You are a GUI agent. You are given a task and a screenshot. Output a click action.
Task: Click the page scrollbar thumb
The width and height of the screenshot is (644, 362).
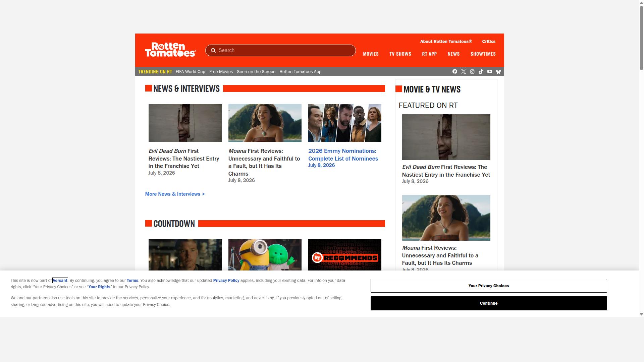[641, 38]
